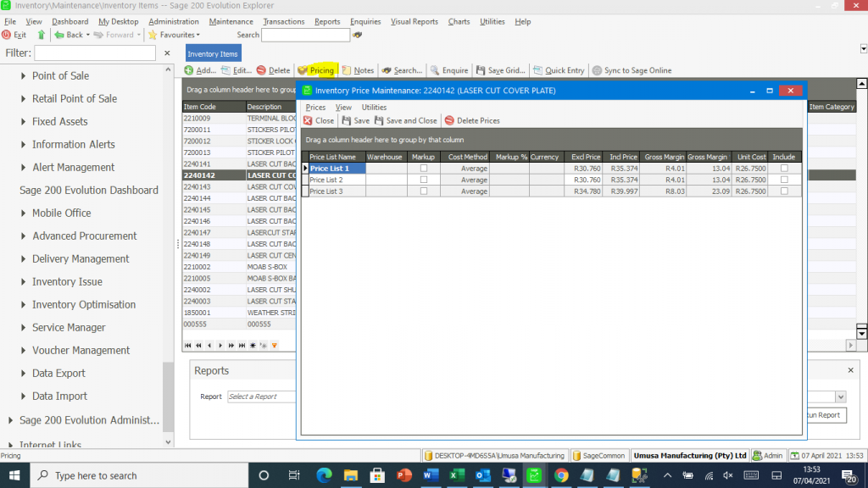This screenshot has height=488, width=868.
Task: Open Prices menu in Price Maintenance window
Action: 315,108
